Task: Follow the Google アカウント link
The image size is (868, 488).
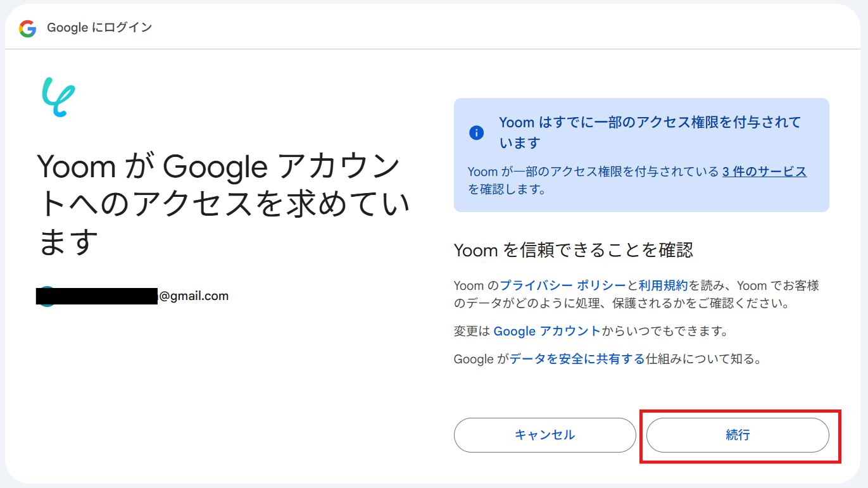Action: [546, 331]
